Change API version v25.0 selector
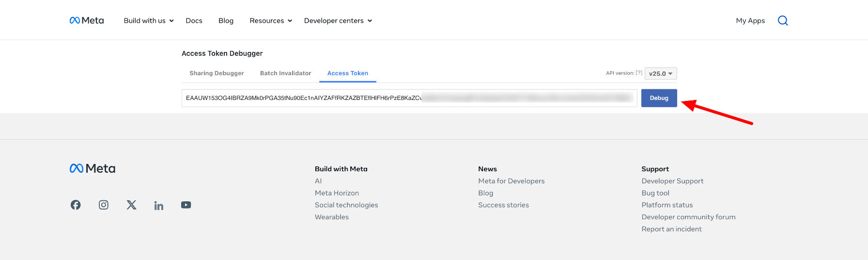Screen dimensions: 868x260 pos(661,74)
